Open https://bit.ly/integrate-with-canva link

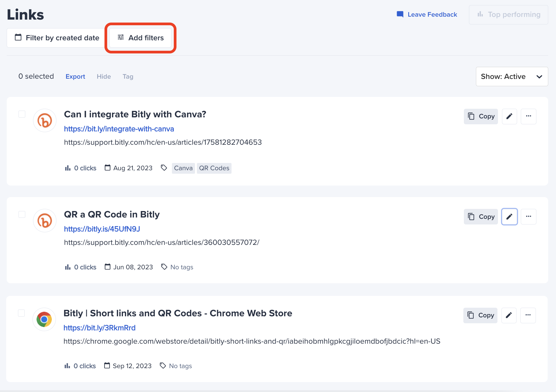(x=119, y=129)
